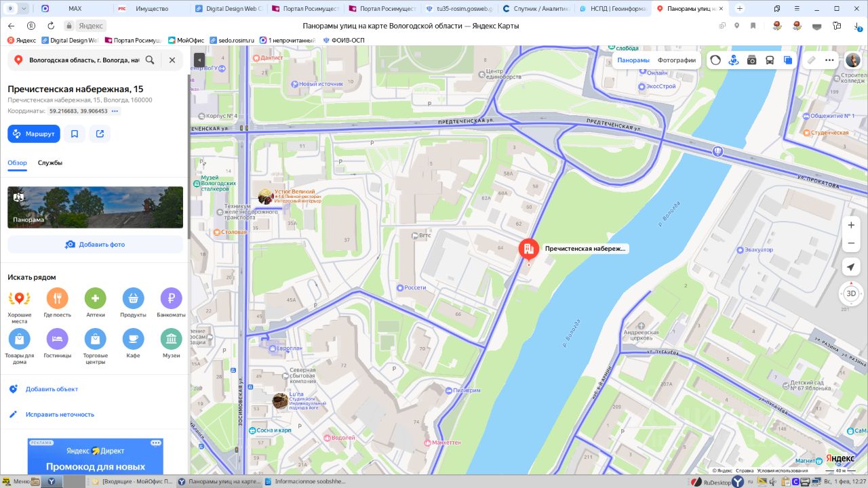The height and width of the screenshot is (488, 868).
Task: Search nearby Аптеки
Action: pyautogui.click(x=96, y=304)
